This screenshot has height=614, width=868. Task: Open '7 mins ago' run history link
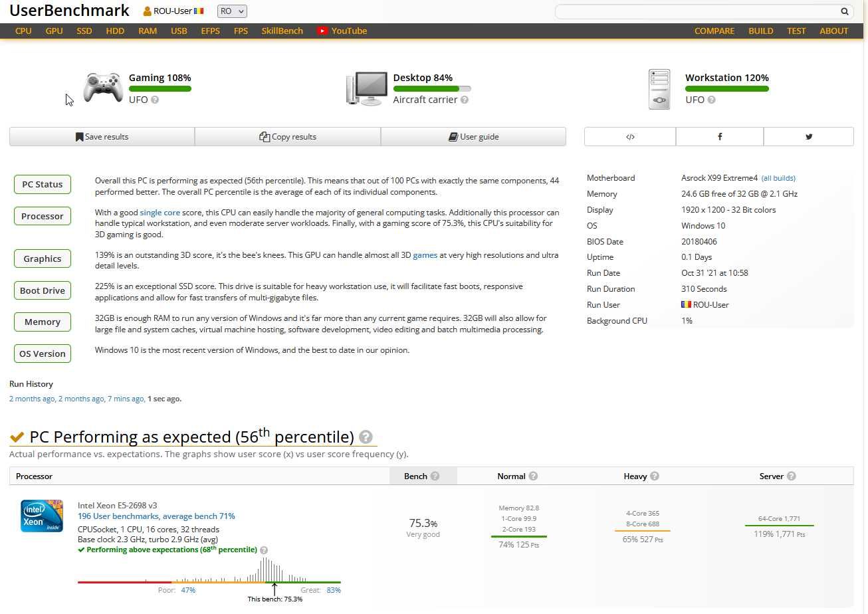[126, 399]
